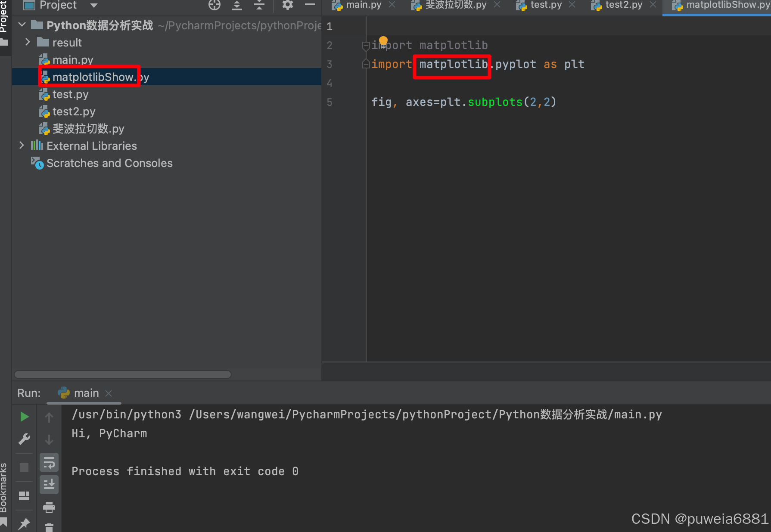Open Project panel options gear icon
Screen dimensions: 771x532
[287, 5]
